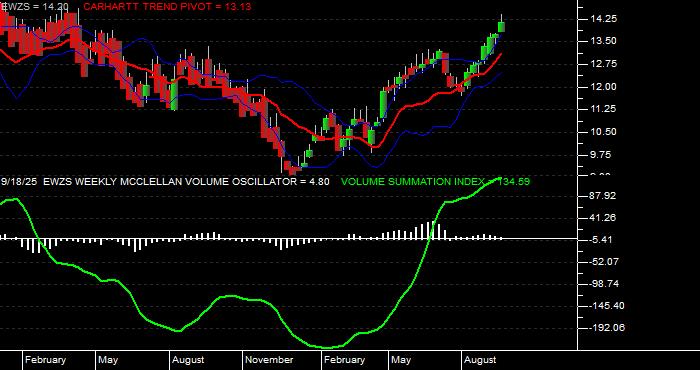Click the 11.25 price axis value
This screenshot has height=370, width=700.
click(x=603, y=109)
